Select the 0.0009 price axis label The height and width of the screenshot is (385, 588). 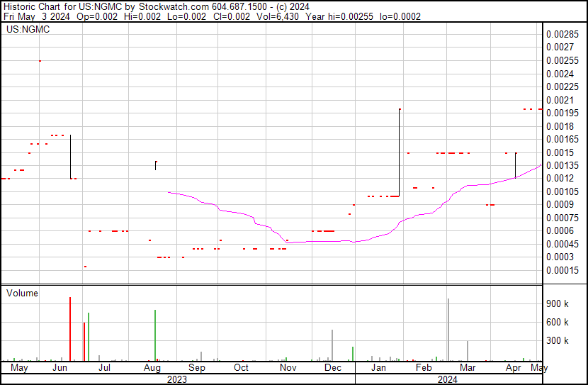click(x=560, y=204)
